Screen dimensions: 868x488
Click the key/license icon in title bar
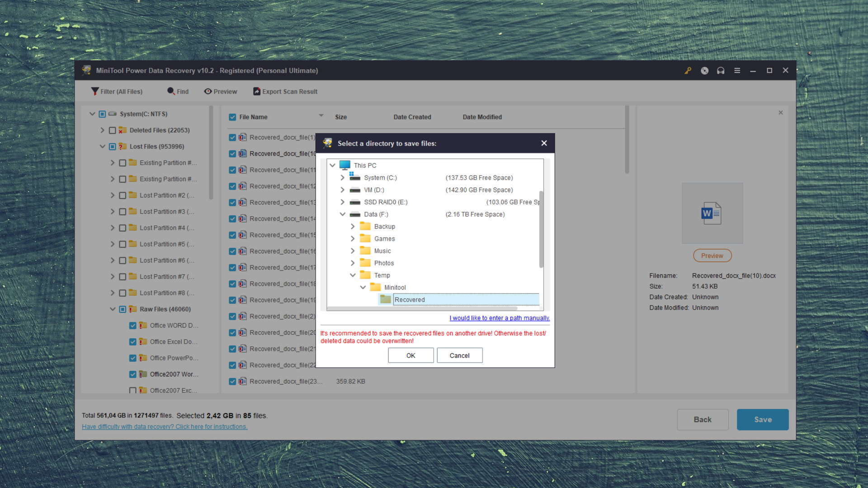tap(689, 70)
